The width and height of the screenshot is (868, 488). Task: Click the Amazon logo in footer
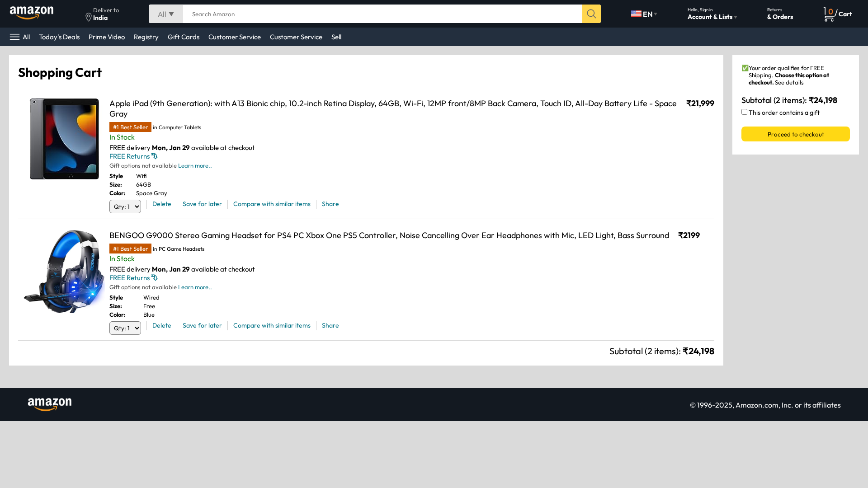50,404
